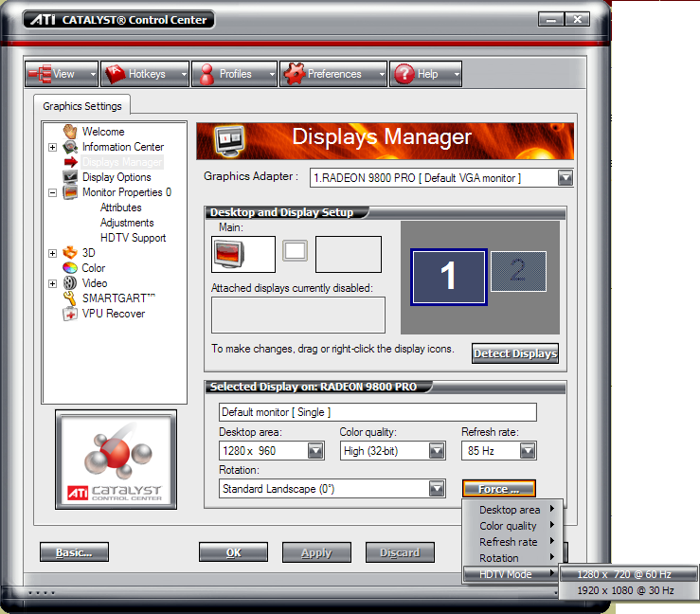
Task: Click the Information Center icon
Action: 70,147
